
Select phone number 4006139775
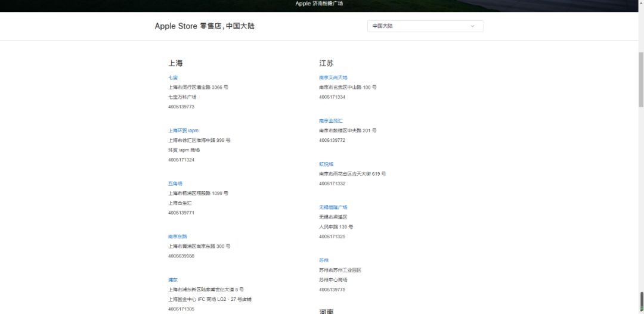(x=332, y=290)
